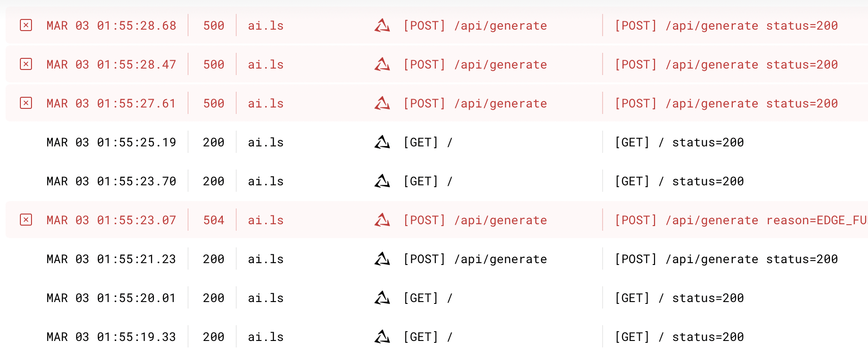The height and width of the screenshot is (353, 868).
Task: Click the 504 status code
Action: [x=214, y=220]
